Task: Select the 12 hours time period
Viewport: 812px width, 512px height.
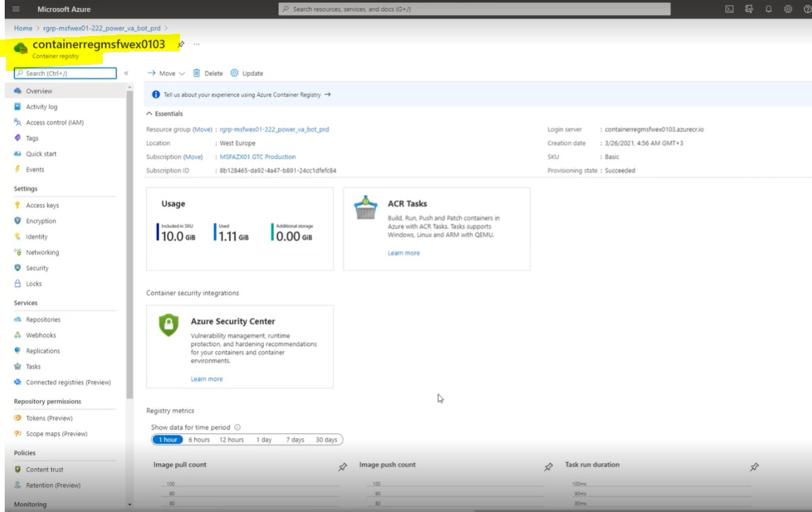Action: click(231, 440)
